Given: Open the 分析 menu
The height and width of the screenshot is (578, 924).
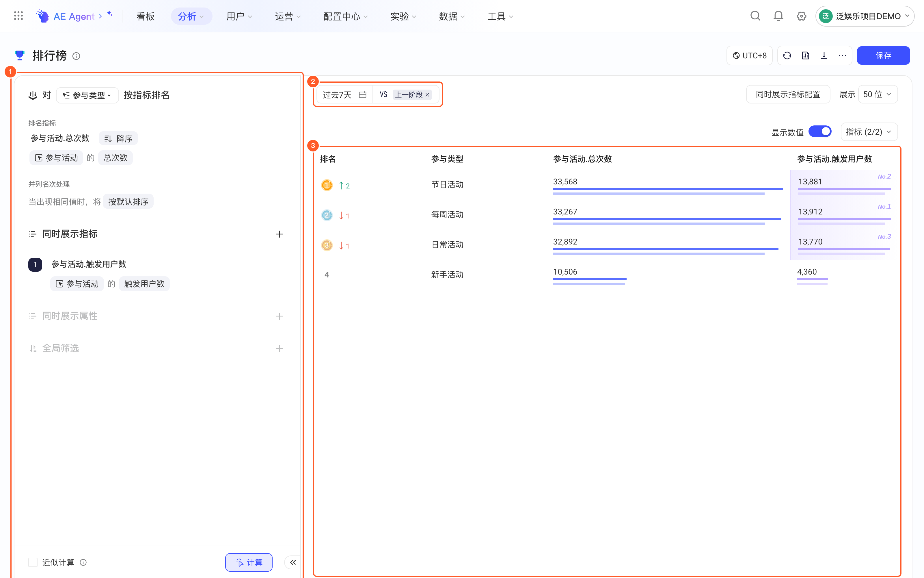Looking at the screenshot, I should click(x=191, y=16).
